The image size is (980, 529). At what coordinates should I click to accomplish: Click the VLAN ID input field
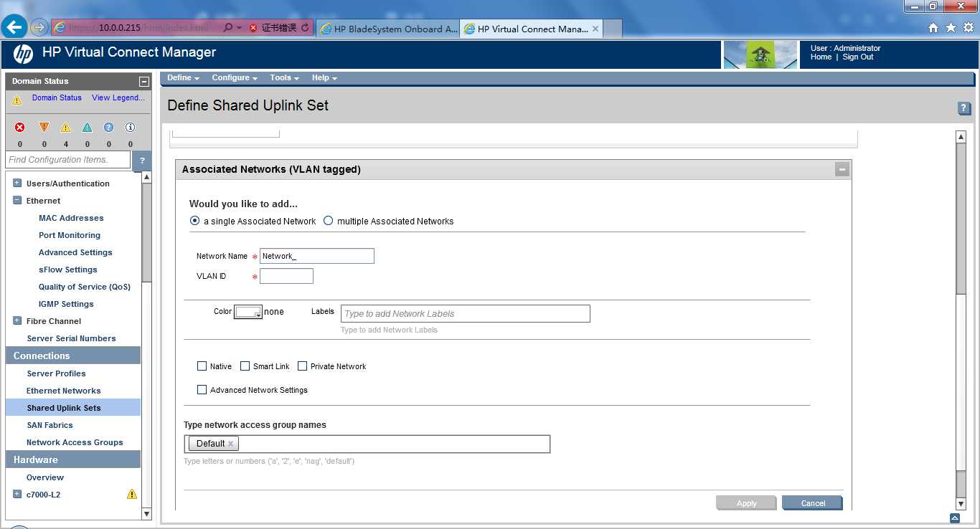(x=286, y=276)
